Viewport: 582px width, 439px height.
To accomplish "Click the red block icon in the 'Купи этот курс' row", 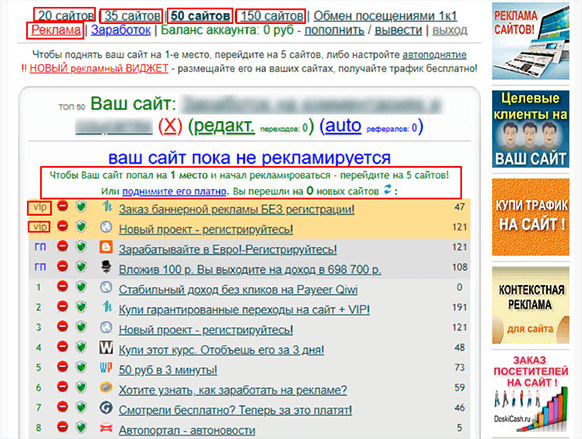I will 63,346.
